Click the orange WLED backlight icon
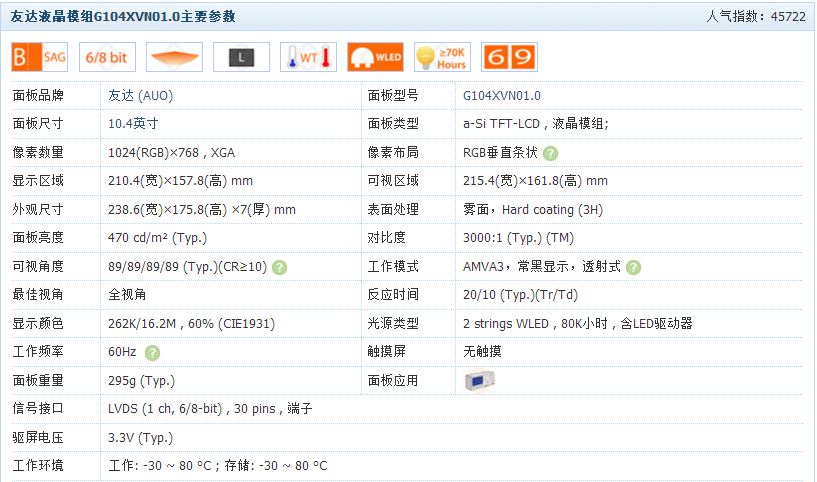The image size is (817, 482). click(x=375, y=57)
